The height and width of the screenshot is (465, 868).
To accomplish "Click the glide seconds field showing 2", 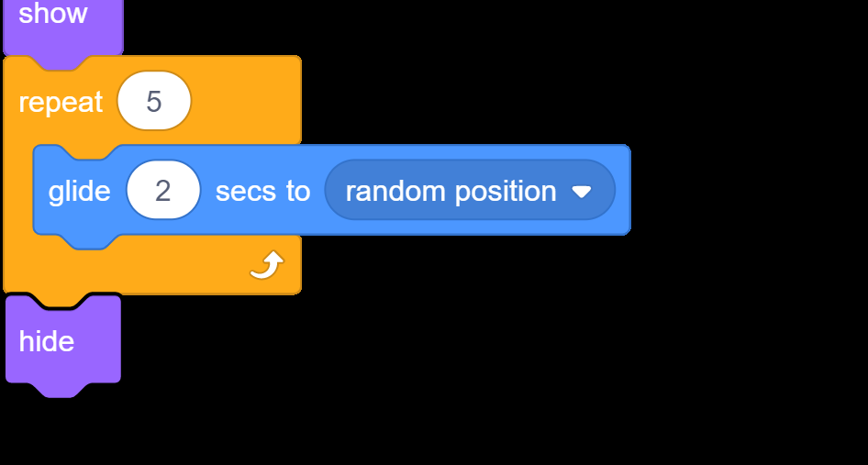I will [163, 190].
